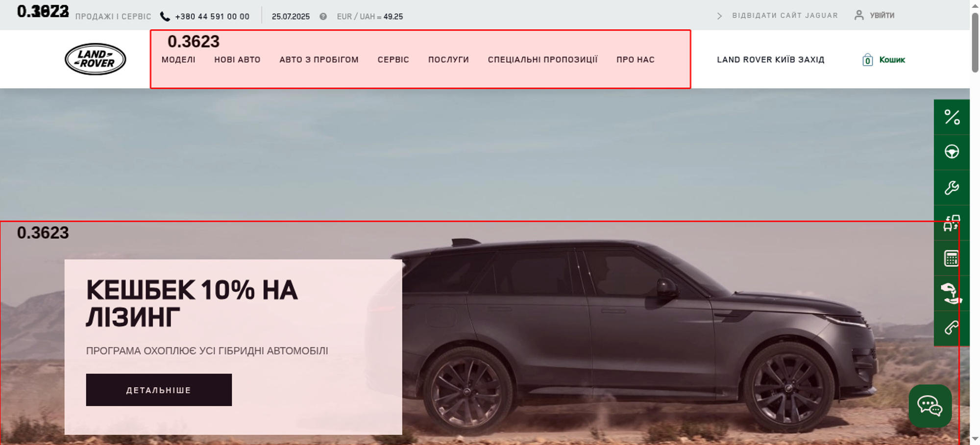Click the phone handset sidebar icon
The width and height of the screenshot is (980, 445).
point(952,328)
